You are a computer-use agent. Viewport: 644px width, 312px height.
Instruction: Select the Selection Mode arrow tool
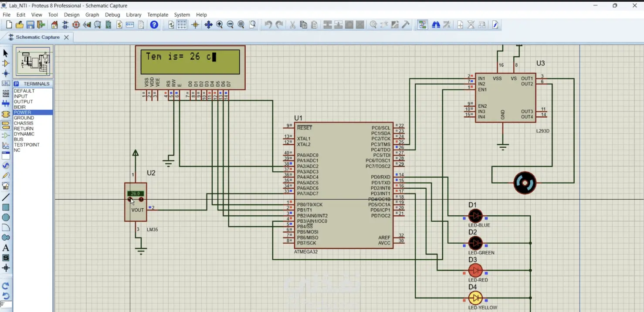(6, 53)
